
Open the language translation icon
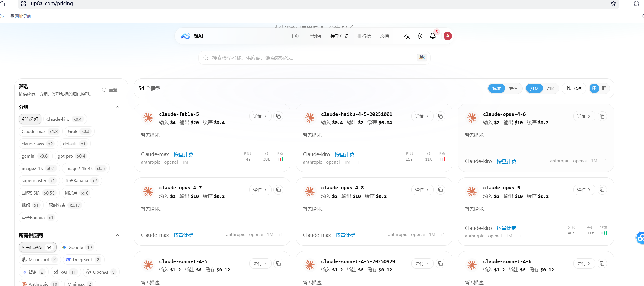click(x=406, y=36)
